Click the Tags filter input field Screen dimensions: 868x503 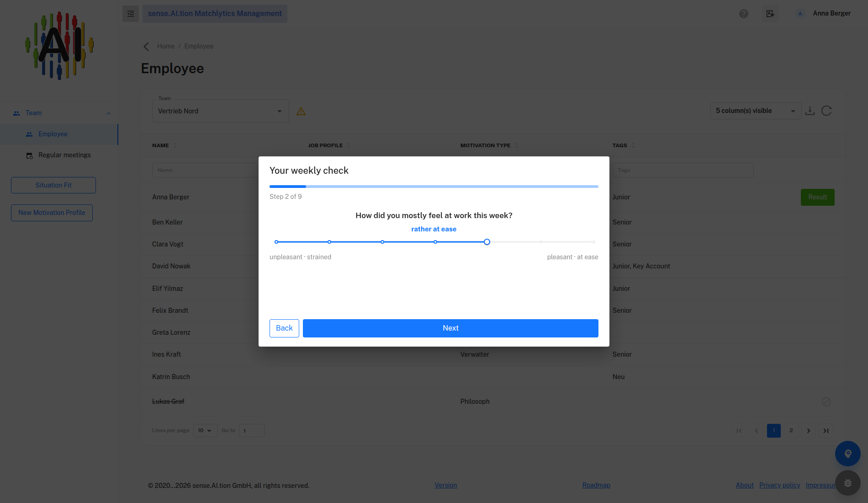[683, 170]
